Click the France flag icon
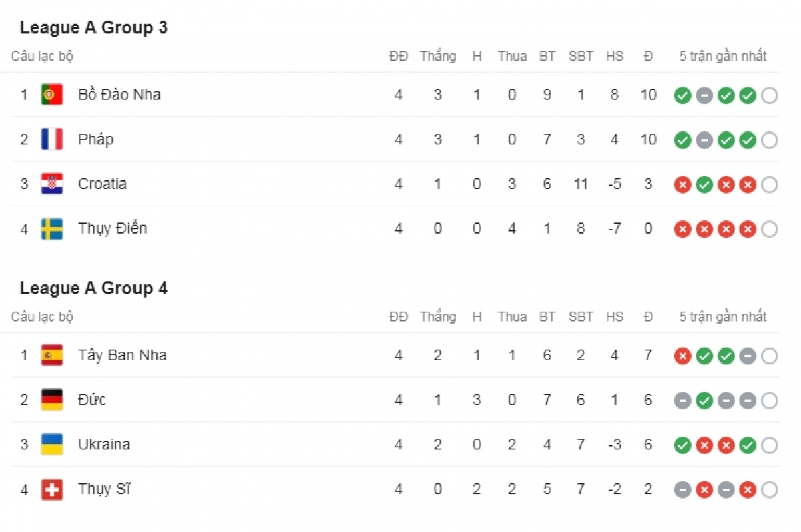Viewport: 801px width, 532px height. 52,139
